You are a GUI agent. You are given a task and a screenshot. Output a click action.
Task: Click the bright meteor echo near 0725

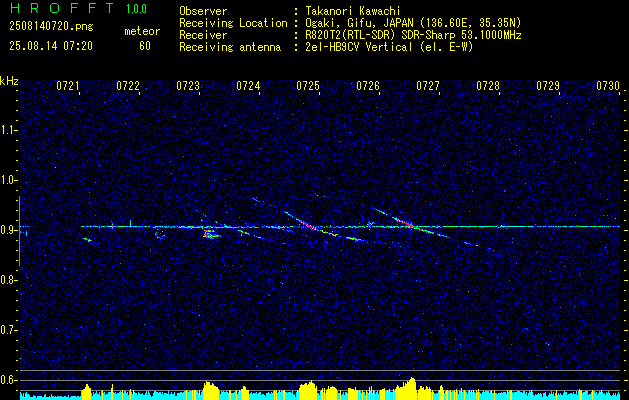(307, 224)
